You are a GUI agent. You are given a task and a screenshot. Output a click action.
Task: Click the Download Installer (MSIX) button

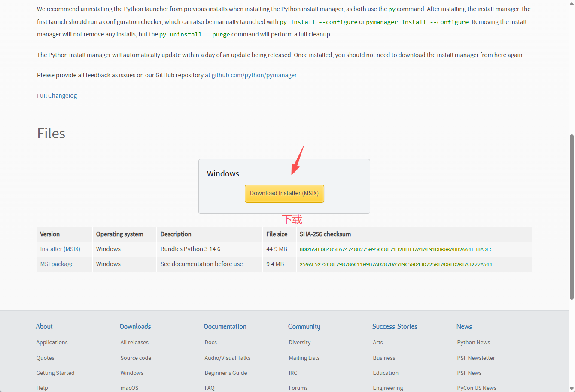pos(284,194)
